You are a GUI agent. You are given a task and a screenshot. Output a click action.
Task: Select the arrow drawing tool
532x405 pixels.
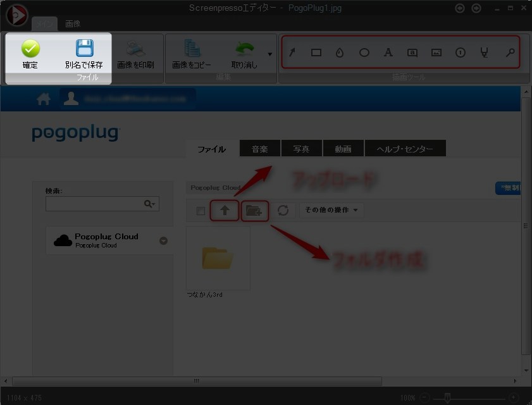[x=292, y=53]
